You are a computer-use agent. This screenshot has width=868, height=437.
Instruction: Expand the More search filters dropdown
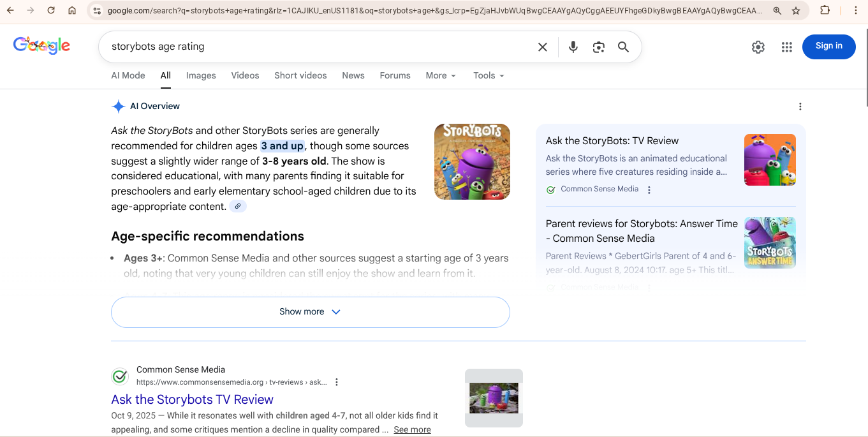click(x=441, y=75)
